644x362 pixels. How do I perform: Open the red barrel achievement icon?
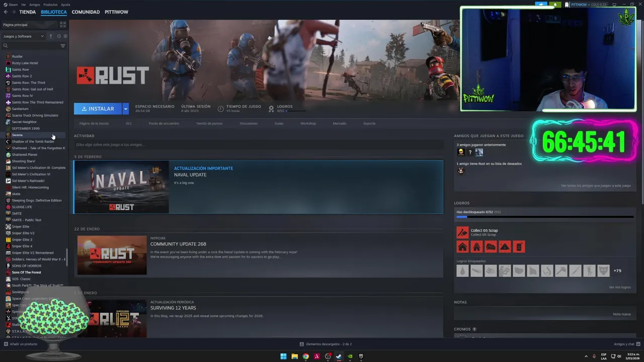click(x=519, y=247)
